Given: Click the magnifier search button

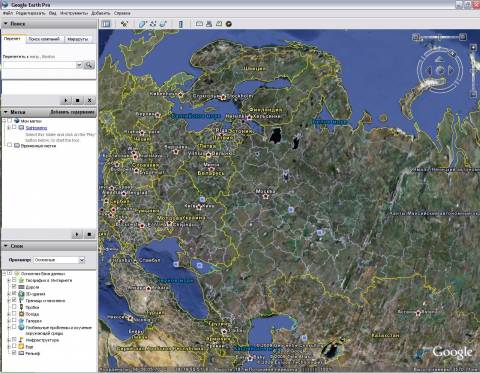Looking at the screenshot, I should coord(89,65).
